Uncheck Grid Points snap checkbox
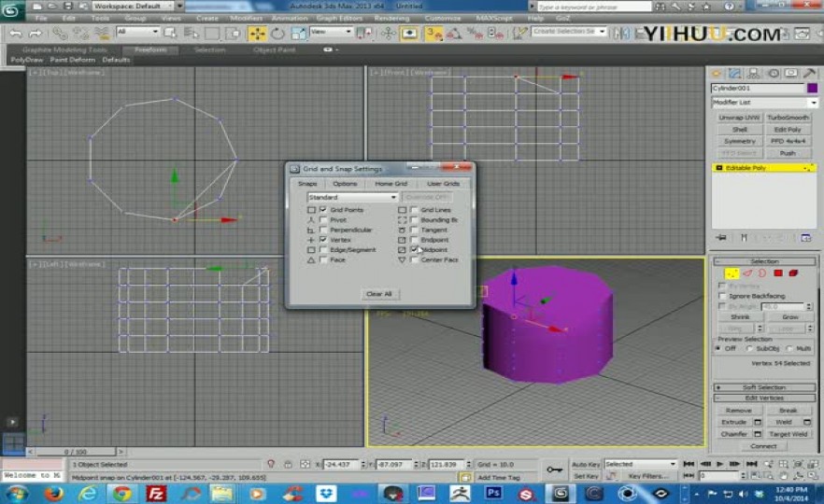 323,209
